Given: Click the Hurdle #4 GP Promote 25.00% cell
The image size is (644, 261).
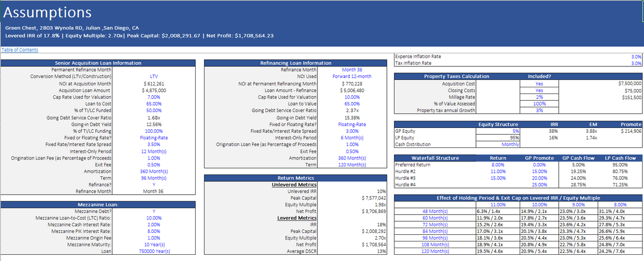Looking at the screenshot, I should click(539, 184).
